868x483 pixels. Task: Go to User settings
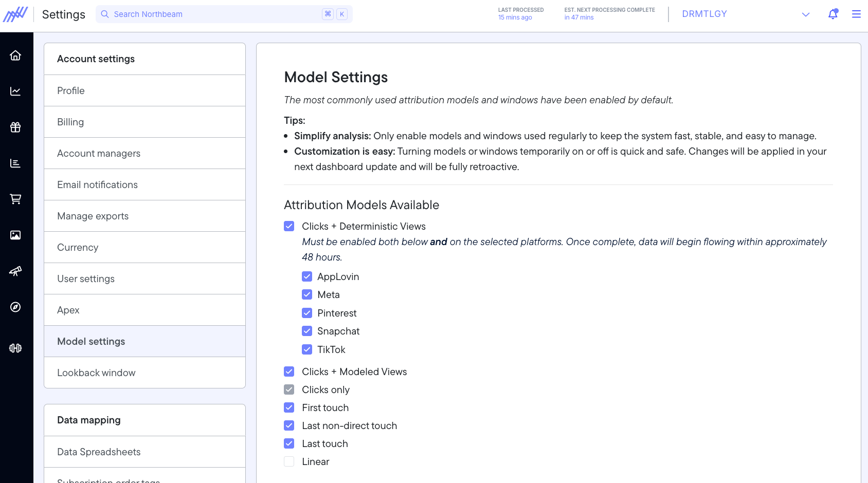click(144, 278)
